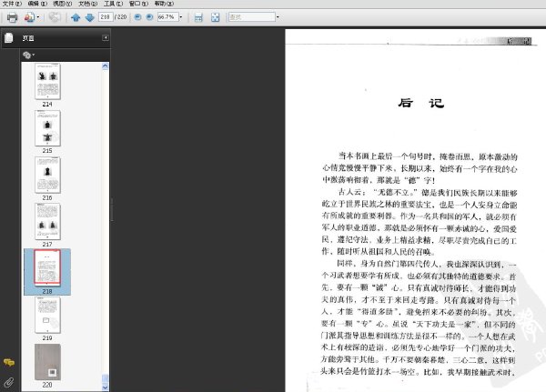Open the zoom level dropdown arrow
The width and height of the screenshot is (546, 392).
tap(181, 16)
